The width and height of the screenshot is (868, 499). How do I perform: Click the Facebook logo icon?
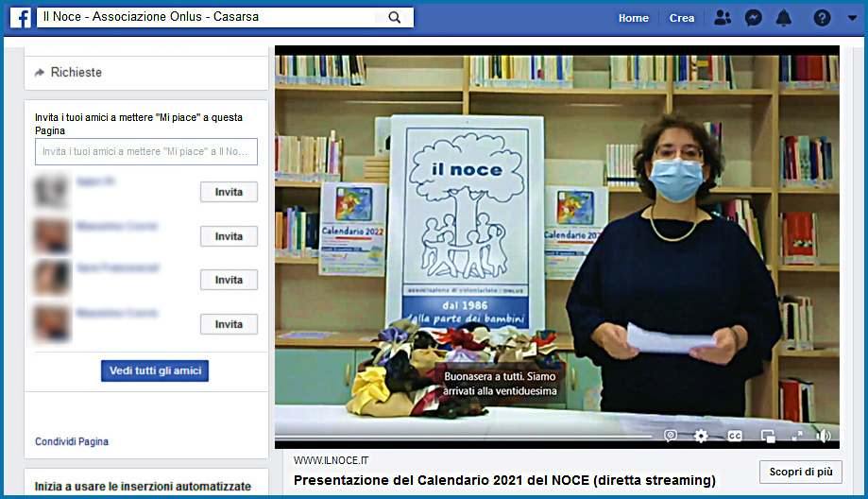(x=21, y=18)
